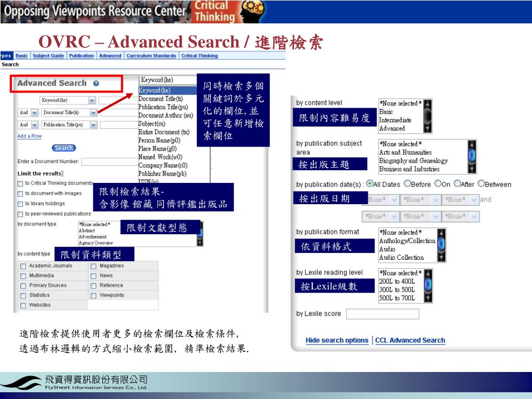
Task: Click the Hide search options link
Action: pyautogui.click(x=337, y=340)
